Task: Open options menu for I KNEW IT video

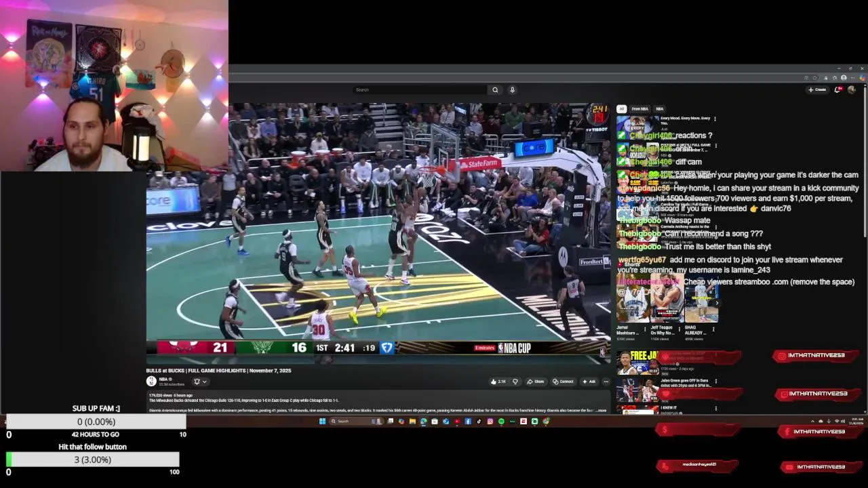Action: (716, 409)
